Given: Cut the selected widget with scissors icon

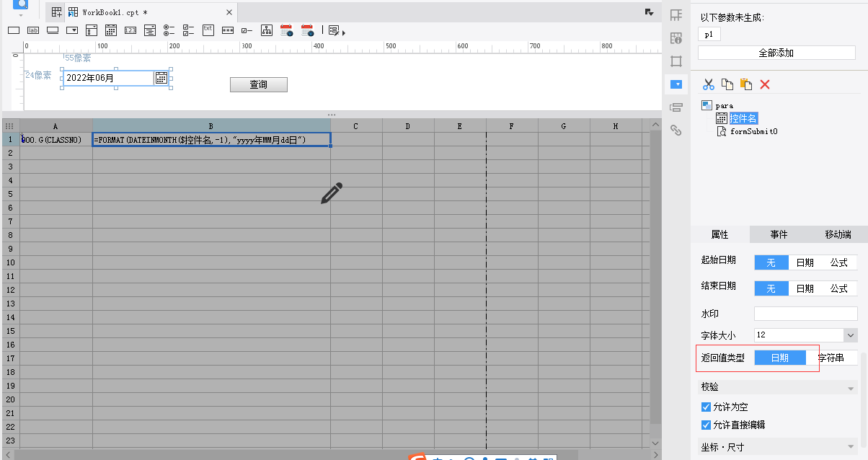Looking at the screenshot, I should pyautogui.click(x=709, y=84).
